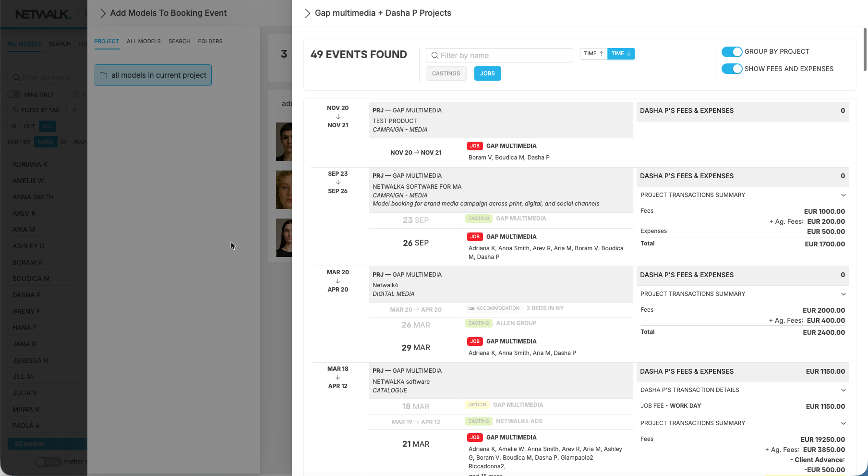The height and width of the screenshot is (476, 868).
Task: Click the folder icon in all models button
Action: point(103,75)
